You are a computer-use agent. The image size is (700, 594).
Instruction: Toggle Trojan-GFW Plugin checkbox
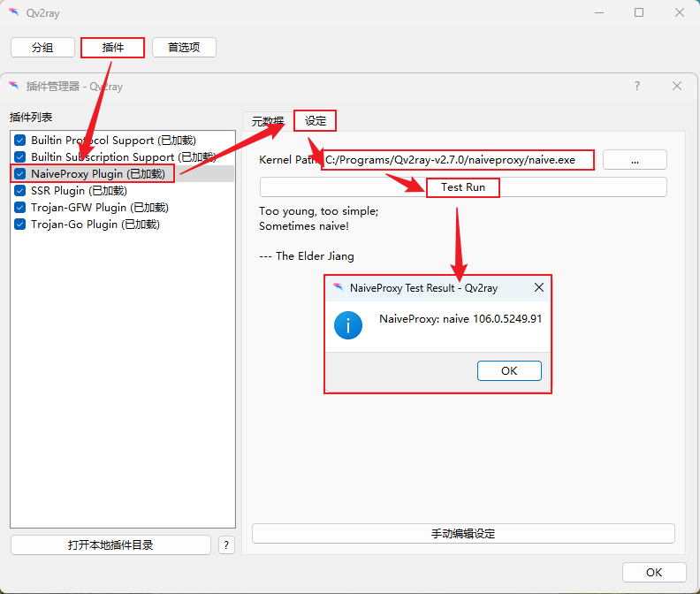[19, 208]
